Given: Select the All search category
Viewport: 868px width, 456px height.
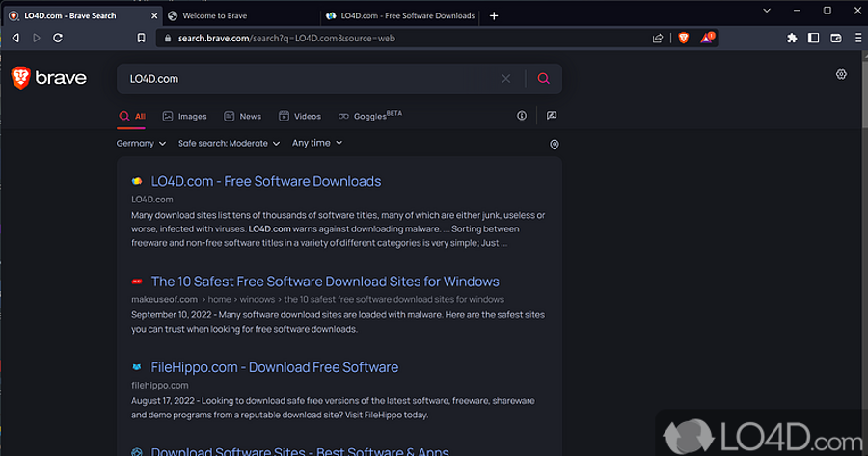Looking at the screenshot, I should click(x=132, y=117).
